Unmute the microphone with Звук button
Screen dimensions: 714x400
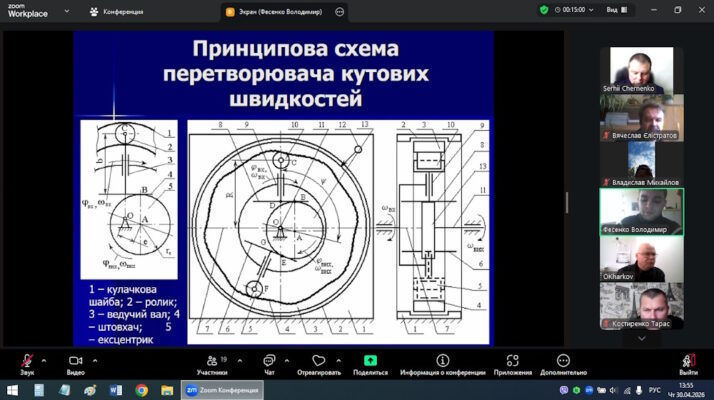pos(27,364)
